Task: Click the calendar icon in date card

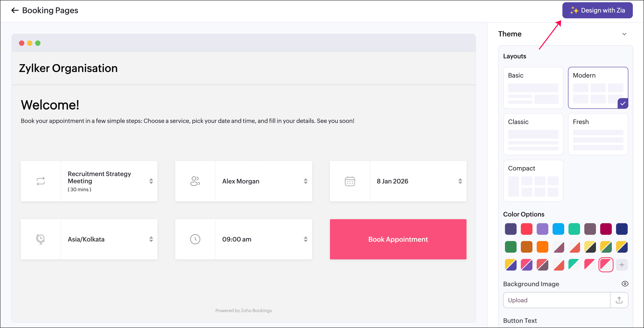Action: [x=350, y=181]
